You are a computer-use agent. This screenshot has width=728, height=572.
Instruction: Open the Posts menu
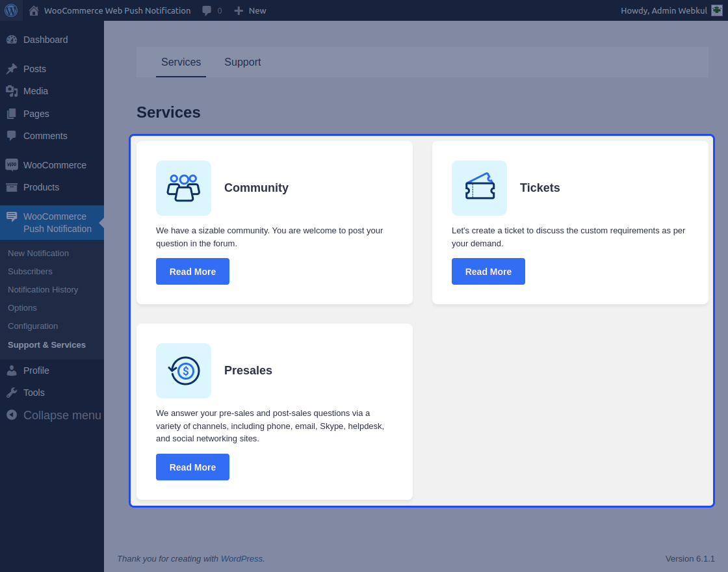[35, 69]
